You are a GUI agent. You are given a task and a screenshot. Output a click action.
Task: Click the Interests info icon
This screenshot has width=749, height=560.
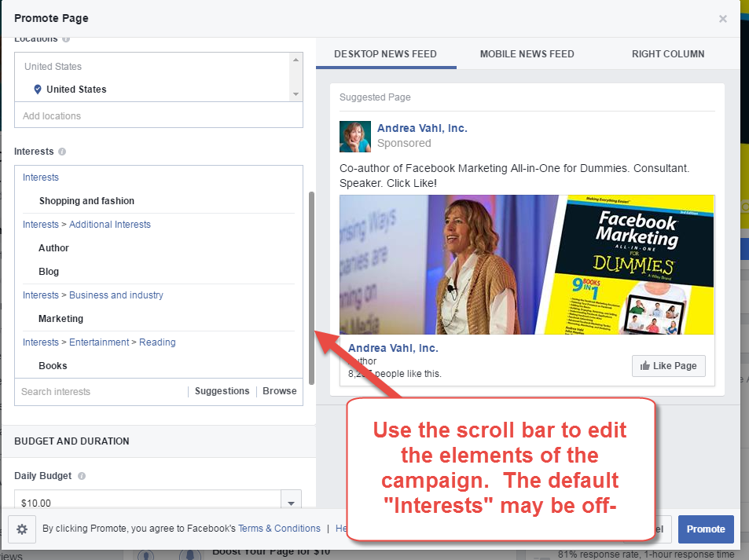(x=62, y=152)
